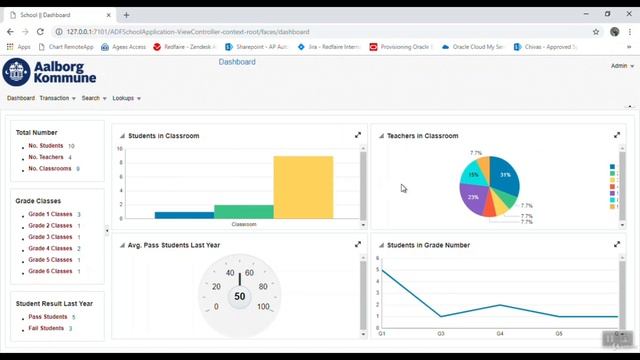640x360 pixels.
Task: Reload the page with the refresh icon
Action: tap(40, 32)
